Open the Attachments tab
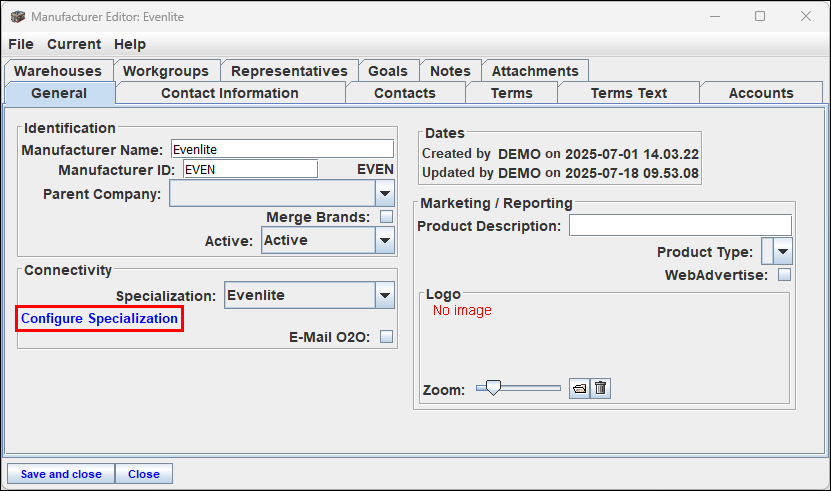Viewport: 831px width, 491px height. click(535, 71)
